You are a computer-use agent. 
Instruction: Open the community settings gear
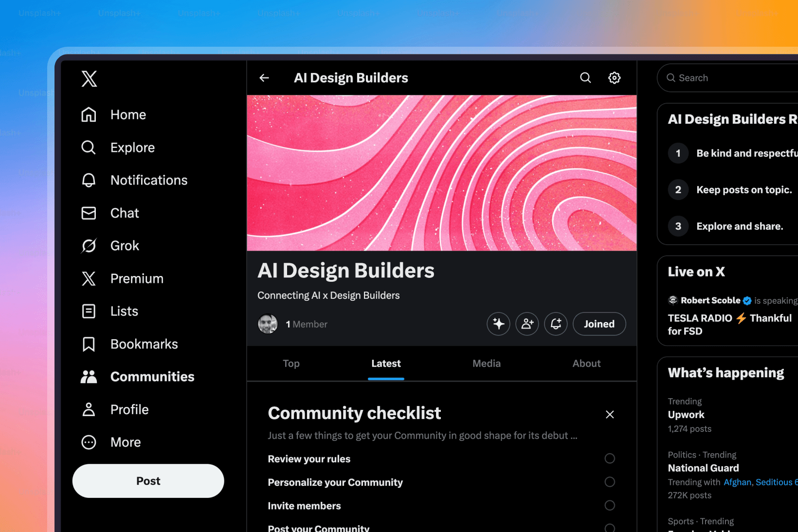coord(614,77)
